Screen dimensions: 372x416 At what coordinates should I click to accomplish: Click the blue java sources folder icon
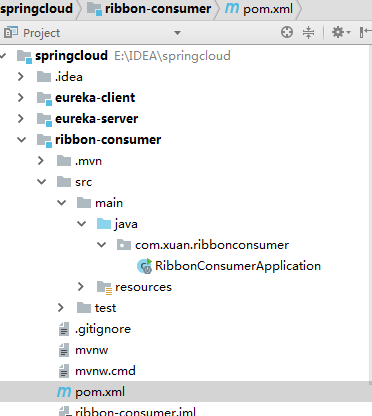coord(104,224)
